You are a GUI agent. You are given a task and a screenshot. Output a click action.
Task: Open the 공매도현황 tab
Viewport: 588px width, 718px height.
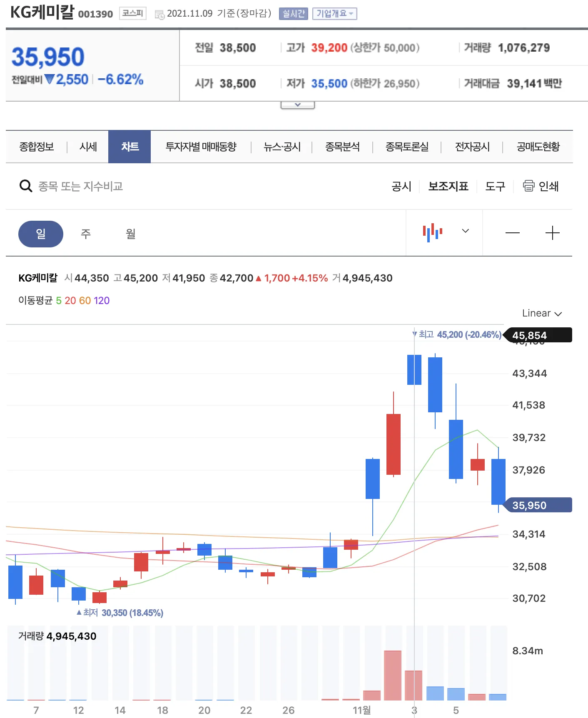538,147
